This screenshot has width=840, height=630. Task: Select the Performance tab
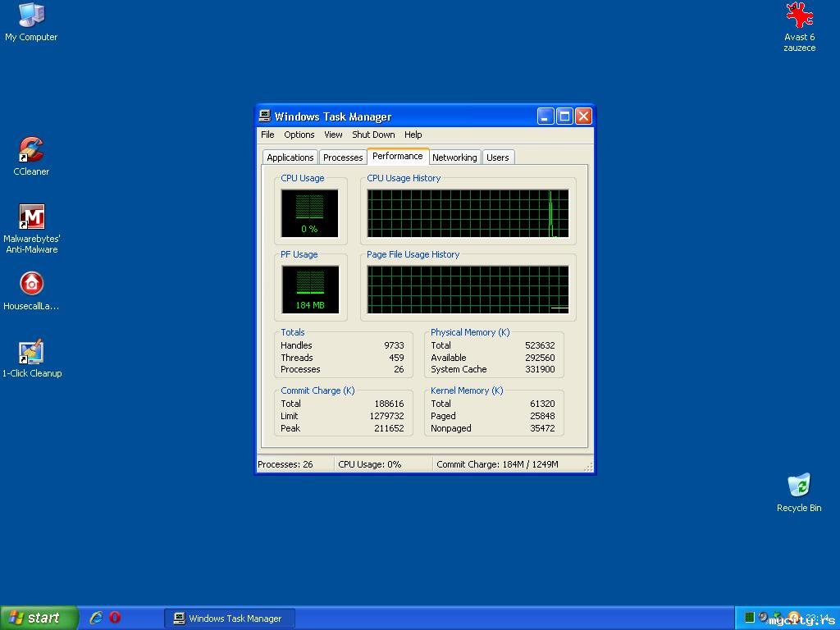click(398, 156)
